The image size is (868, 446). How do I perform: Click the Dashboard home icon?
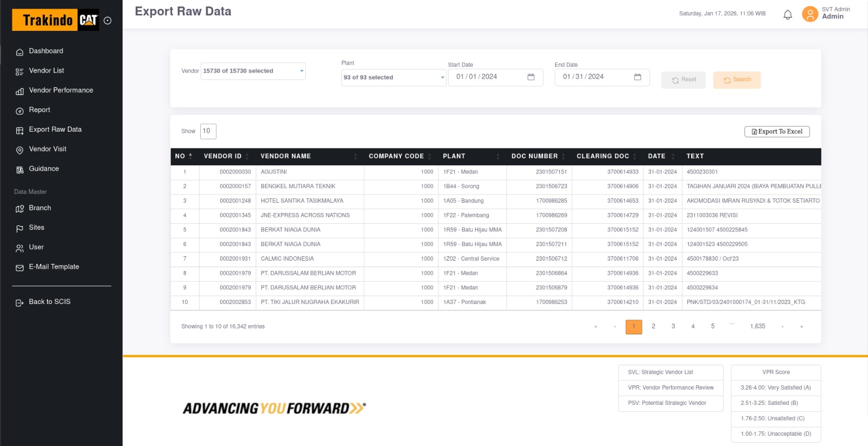click(20, 52)
